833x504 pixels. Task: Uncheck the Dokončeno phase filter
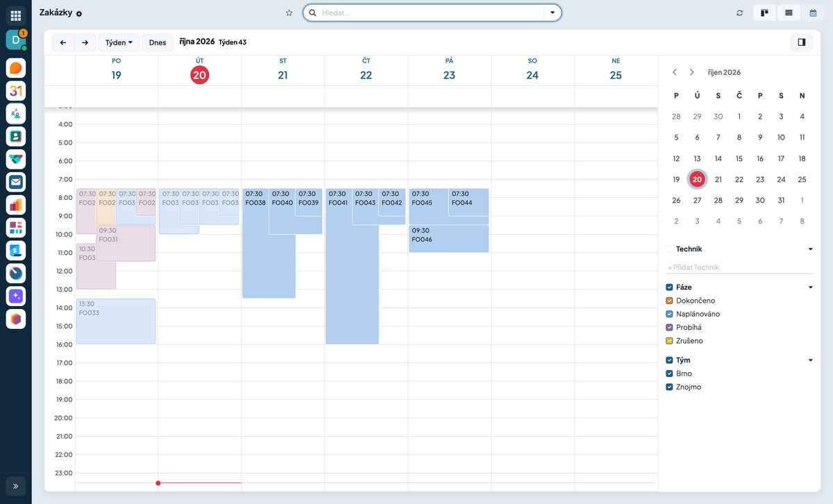(669, 301)
